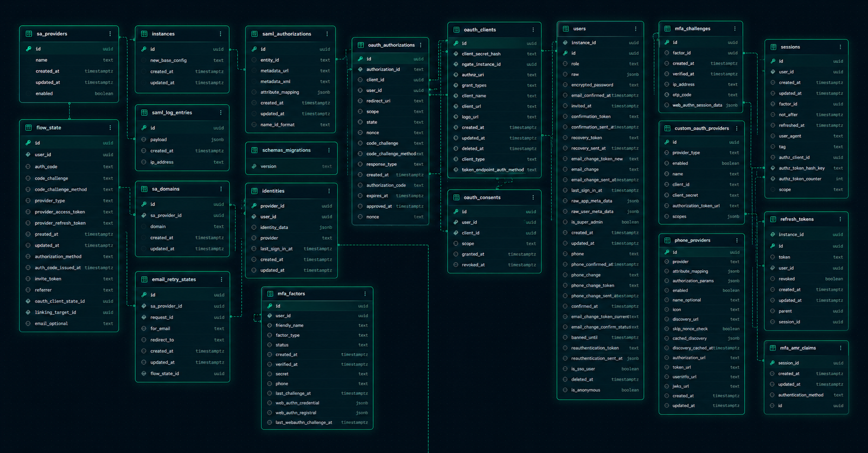Open email_retry_states table options menu
868x453 pixels.
(221, 279)
